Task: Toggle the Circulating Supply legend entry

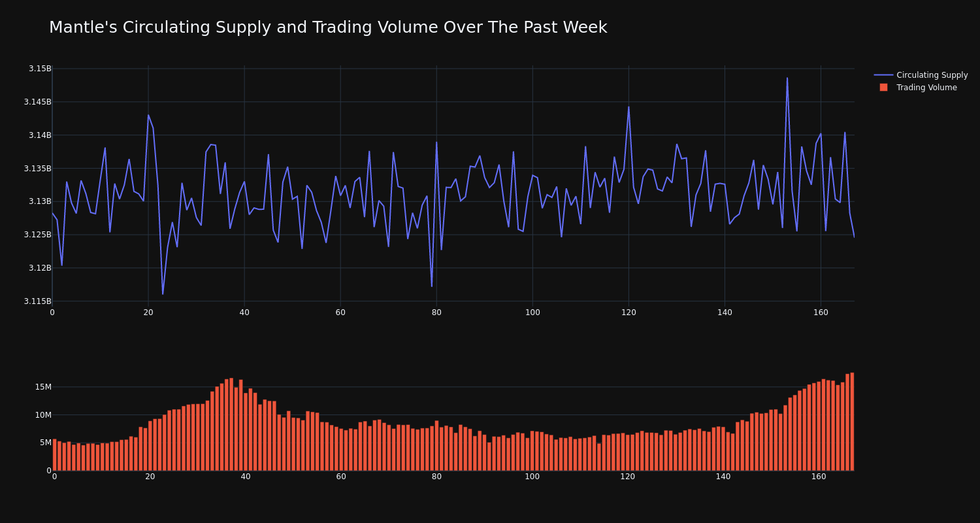Action: [x=921, y=75]
